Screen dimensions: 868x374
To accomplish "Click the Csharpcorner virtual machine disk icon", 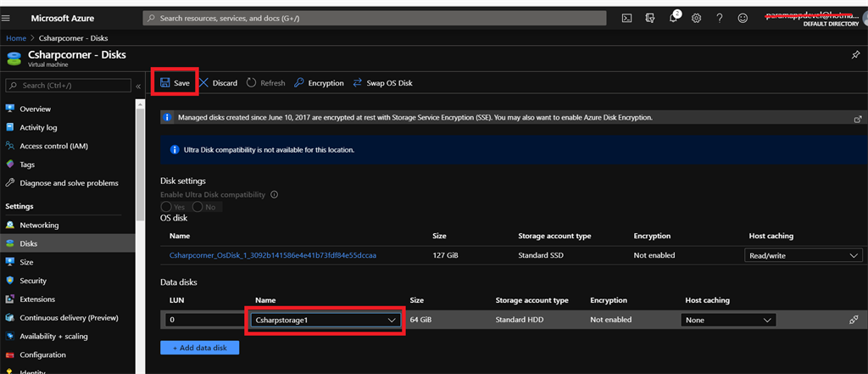I will pos(15,59).
